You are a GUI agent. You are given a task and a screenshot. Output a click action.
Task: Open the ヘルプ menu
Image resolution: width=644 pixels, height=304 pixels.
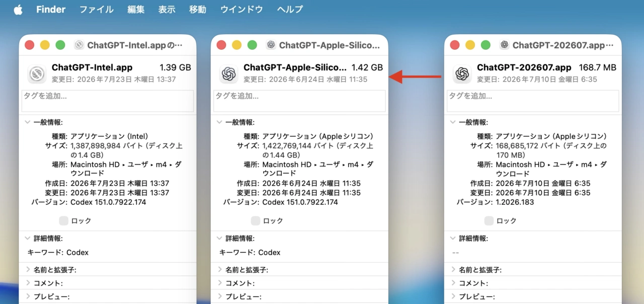coord(290,10)
